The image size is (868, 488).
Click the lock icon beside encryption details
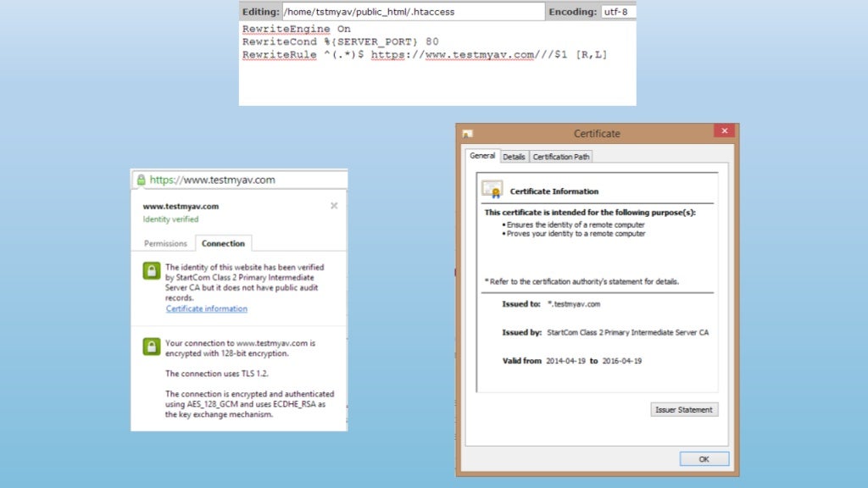coord(152,347)
